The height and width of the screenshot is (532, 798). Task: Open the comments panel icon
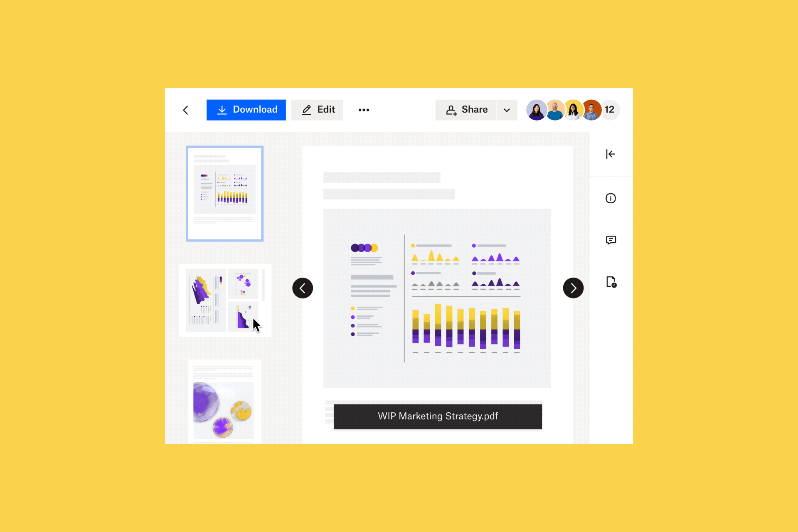coord(610,240)
